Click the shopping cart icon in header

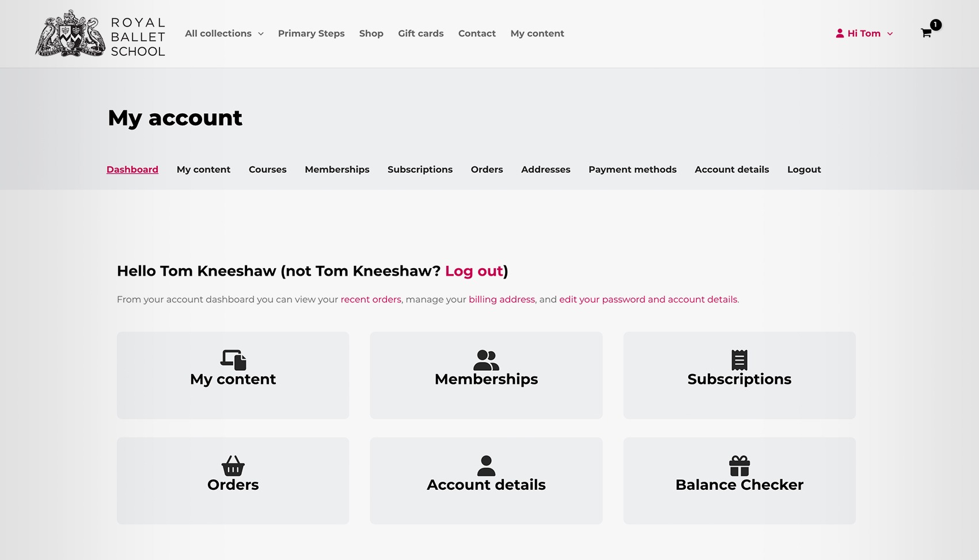926,33
